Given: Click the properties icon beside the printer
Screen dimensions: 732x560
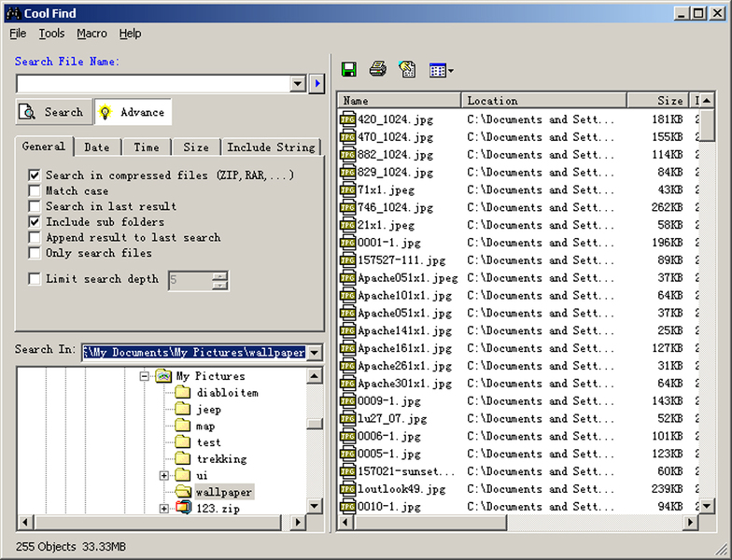Looking at the screenshot, I should (406, 69).
